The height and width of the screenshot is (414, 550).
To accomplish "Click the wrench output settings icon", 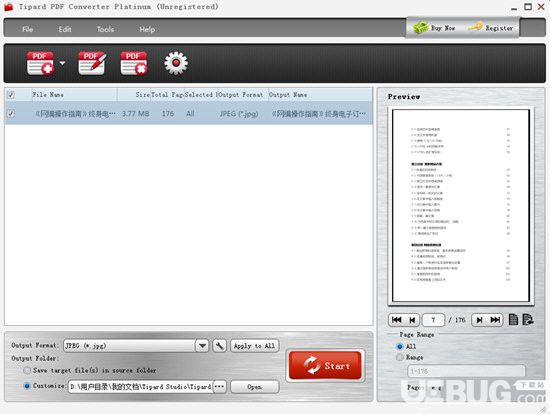I will tap(220, 346).
